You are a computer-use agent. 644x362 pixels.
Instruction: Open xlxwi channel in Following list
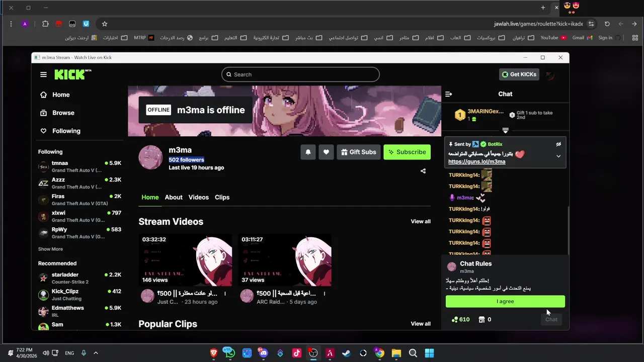click(x=80, y=216)
